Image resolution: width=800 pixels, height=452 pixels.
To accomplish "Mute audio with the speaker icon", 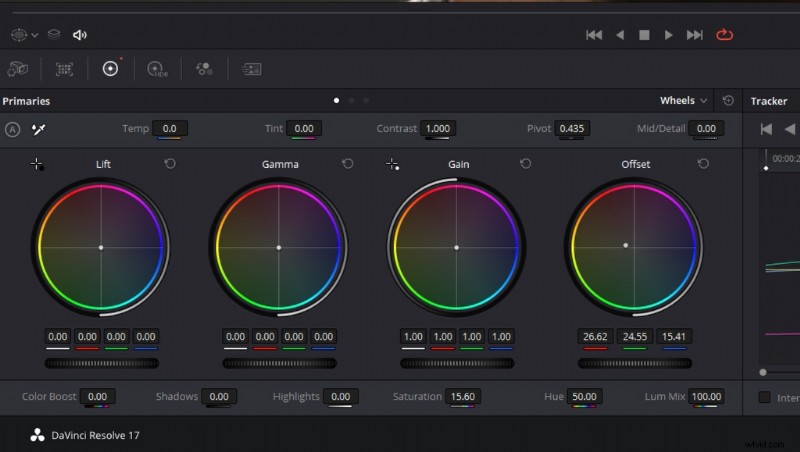I will point(80,35).
